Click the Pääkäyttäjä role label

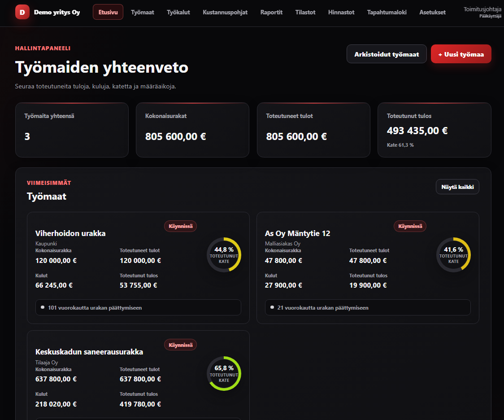490,16
